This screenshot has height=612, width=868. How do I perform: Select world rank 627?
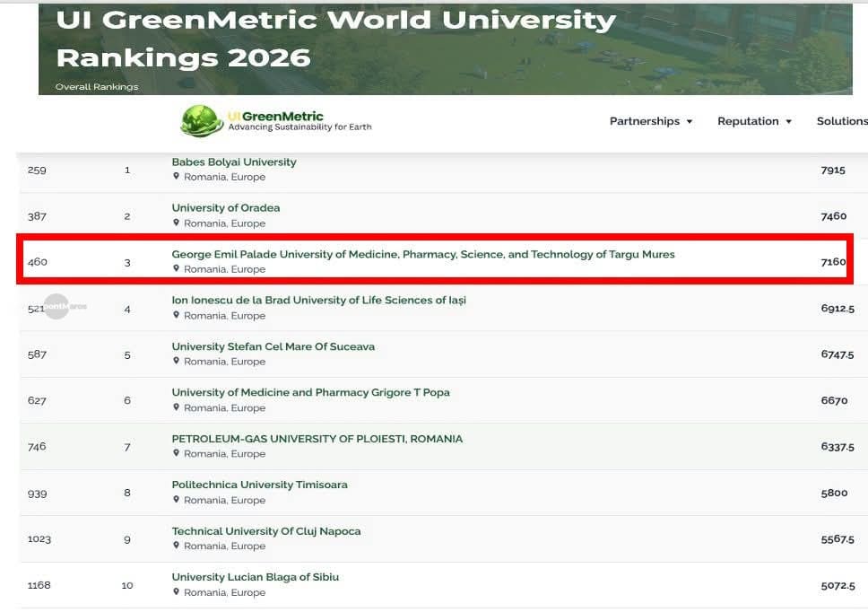pyautogui.click(x=37, y=400)
